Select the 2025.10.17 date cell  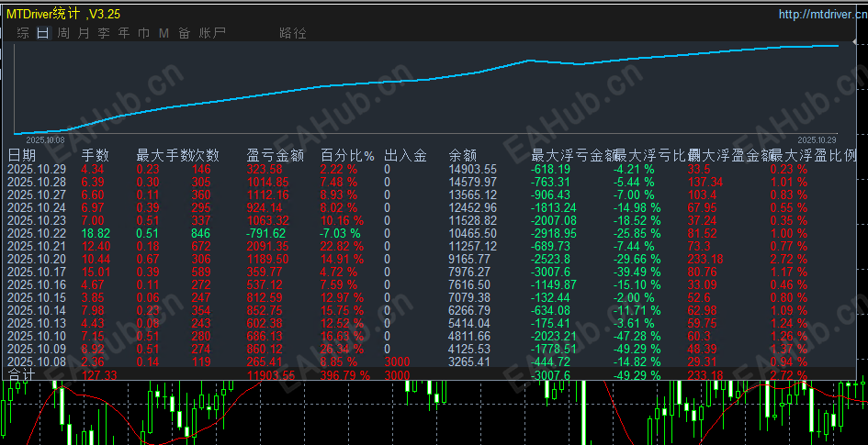click(x=37, y=272)
